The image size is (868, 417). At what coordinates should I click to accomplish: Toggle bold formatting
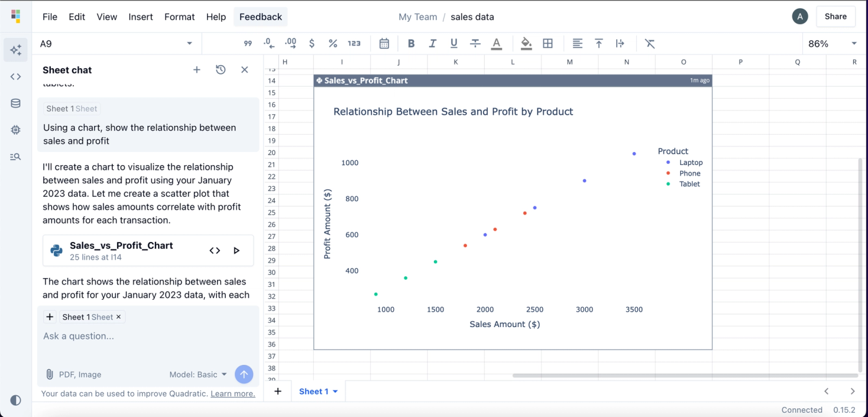411,43
